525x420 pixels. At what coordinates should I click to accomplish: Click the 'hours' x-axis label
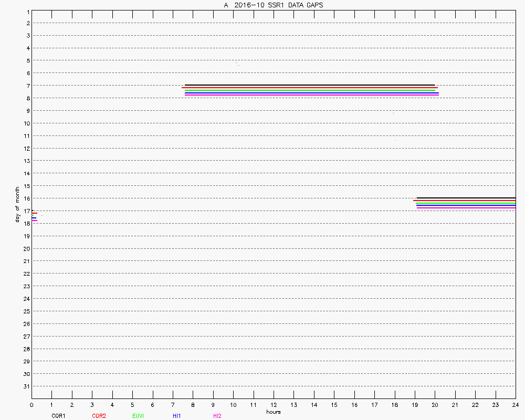point(273,412)
